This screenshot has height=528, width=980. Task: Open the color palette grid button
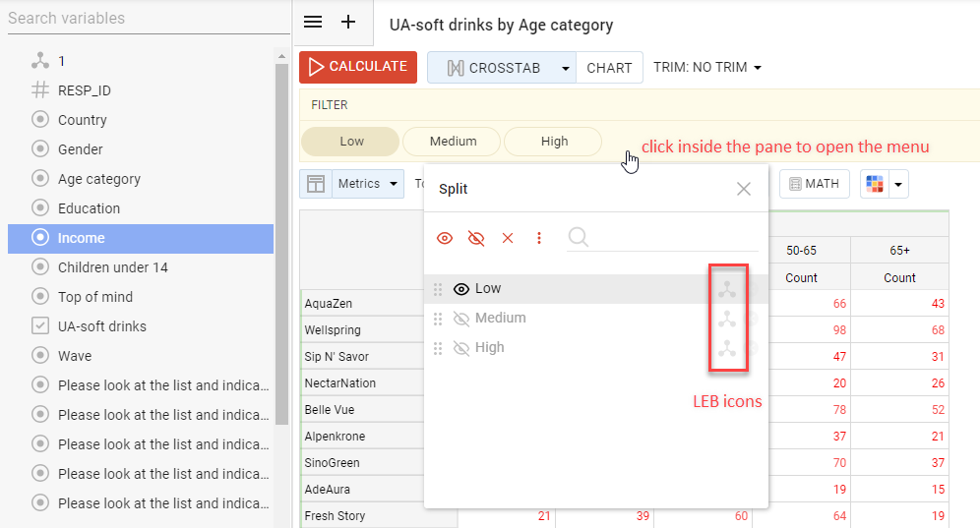coord(874,184)
